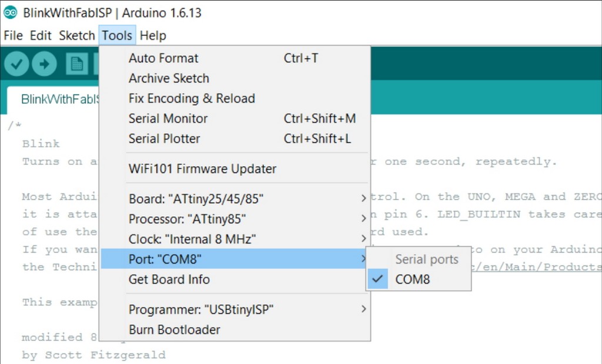
Task: Select the checked COM8 serial port
Action: (x=413, y=279)
